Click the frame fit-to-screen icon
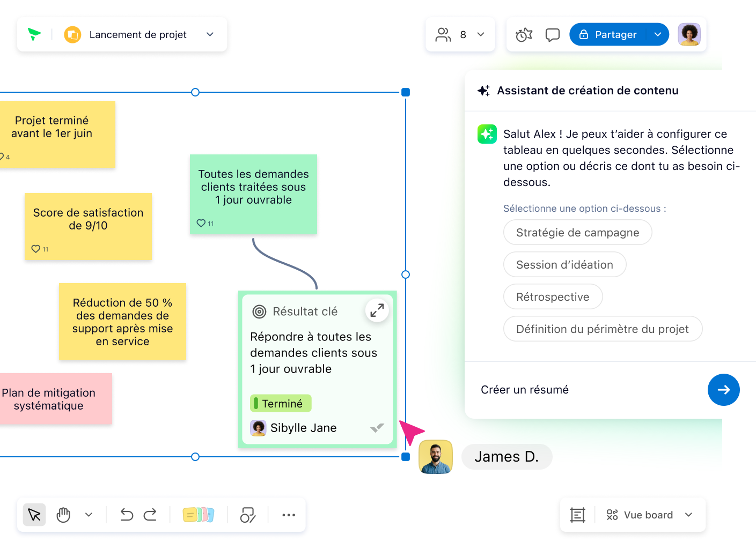The width and height of the screenshot is (756, 549). 577,515
